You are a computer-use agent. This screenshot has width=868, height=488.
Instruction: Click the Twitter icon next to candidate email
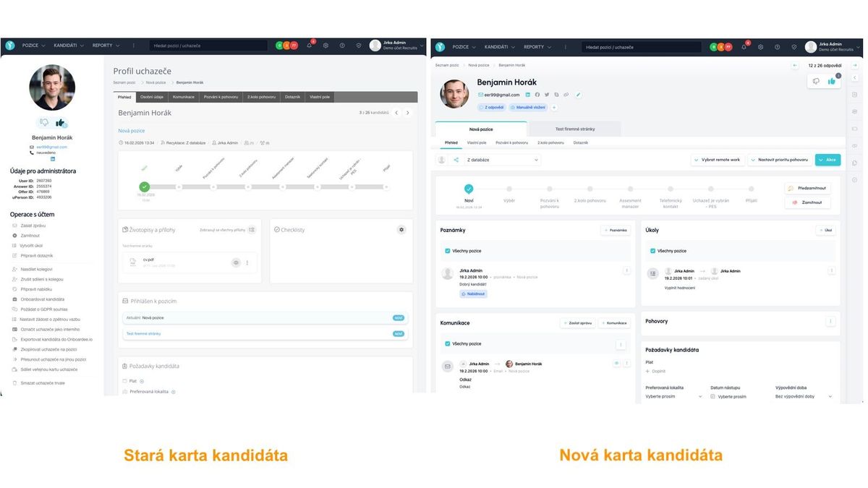pos(547,95)
